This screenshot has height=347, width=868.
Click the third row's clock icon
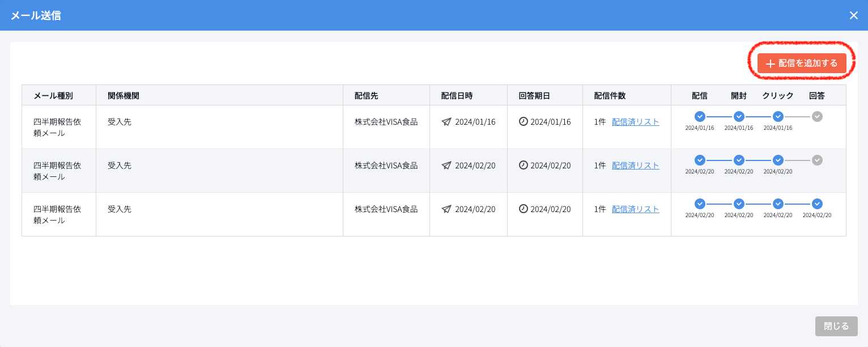(x=524, y=209)
